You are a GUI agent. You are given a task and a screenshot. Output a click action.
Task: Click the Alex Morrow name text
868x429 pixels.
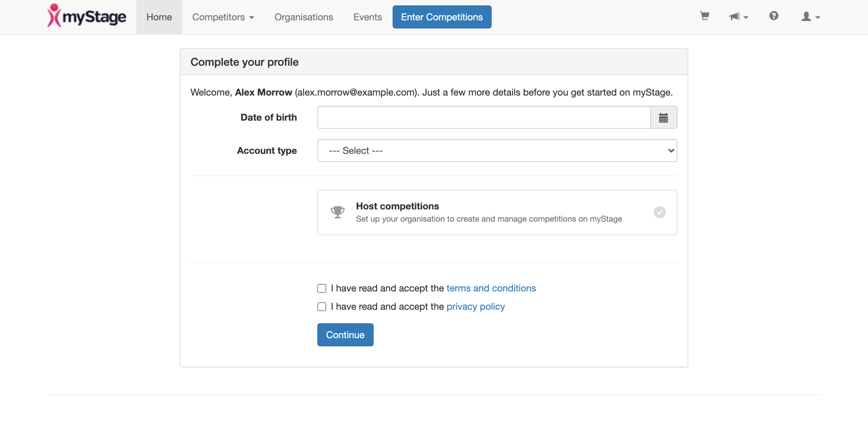263,93
